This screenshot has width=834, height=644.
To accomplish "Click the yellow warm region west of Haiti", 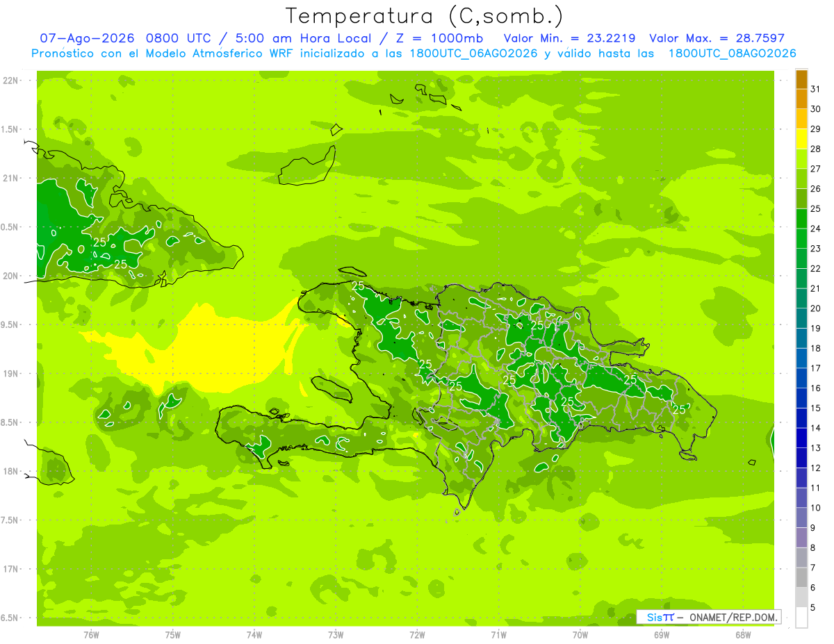I will click(208, 347).
